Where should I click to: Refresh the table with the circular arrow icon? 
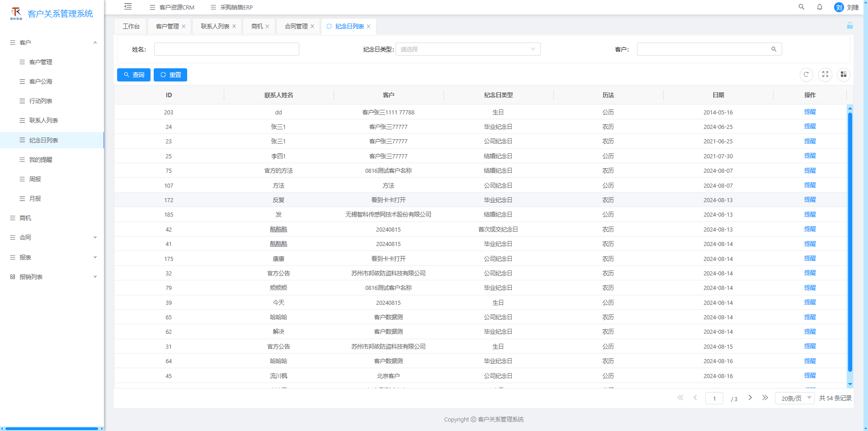(x=806, y=75)
